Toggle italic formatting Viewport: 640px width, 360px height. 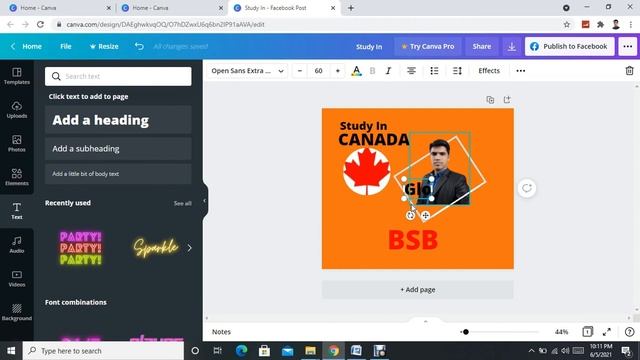[388, 71]
